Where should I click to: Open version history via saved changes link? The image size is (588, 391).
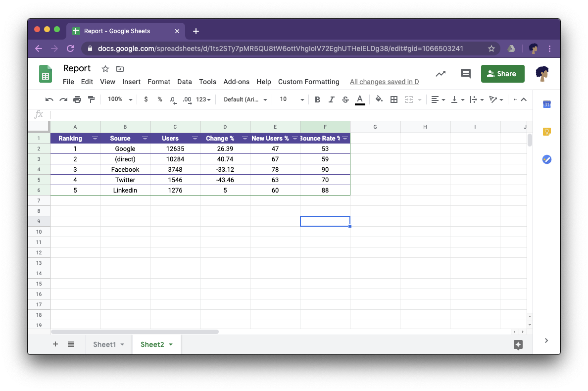click(x=384, y=82)
